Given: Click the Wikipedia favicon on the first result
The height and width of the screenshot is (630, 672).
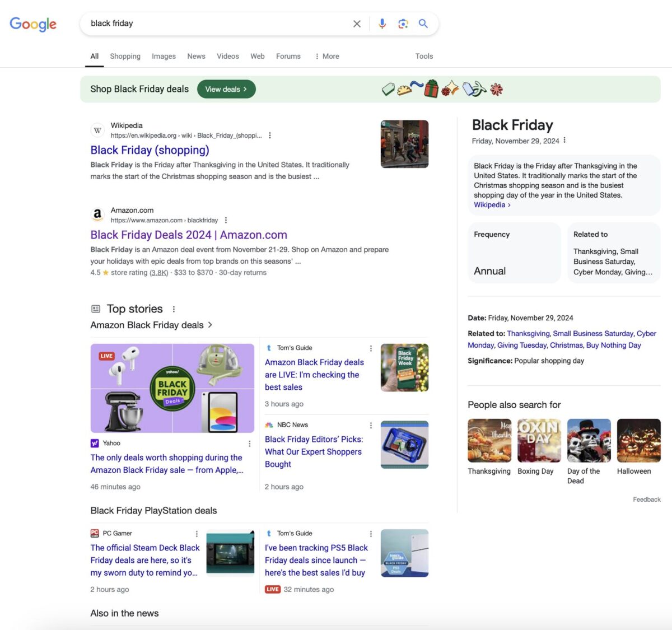Looking at the screenshot, I should [x=97, y=130].
